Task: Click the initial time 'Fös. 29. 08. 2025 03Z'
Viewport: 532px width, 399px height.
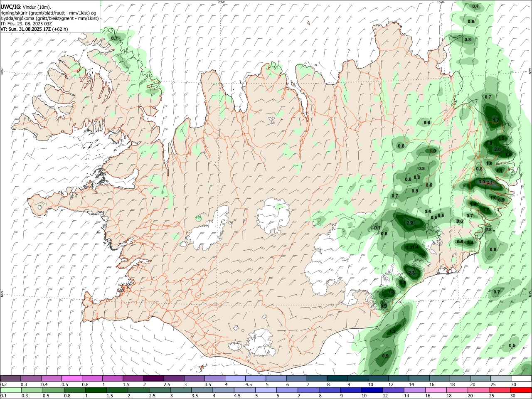Action: tap(29, 24)
